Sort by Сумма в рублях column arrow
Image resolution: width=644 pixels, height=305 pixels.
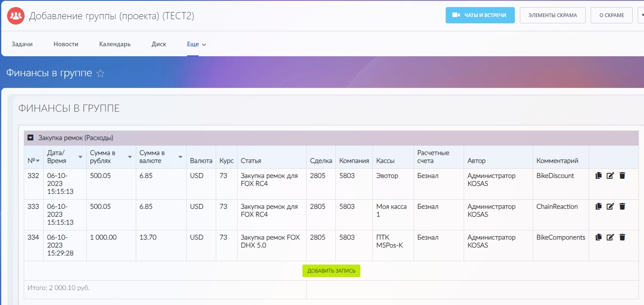130,157
